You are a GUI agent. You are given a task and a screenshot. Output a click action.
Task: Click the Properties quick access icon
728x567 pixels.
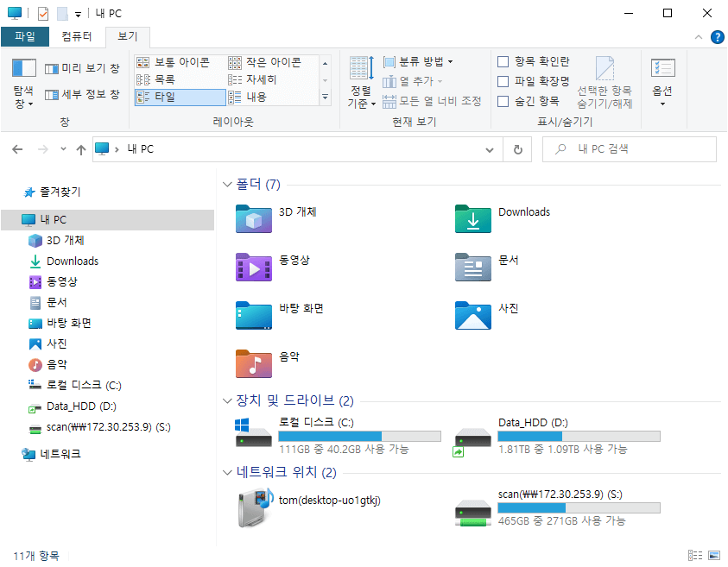coord(42,14)
